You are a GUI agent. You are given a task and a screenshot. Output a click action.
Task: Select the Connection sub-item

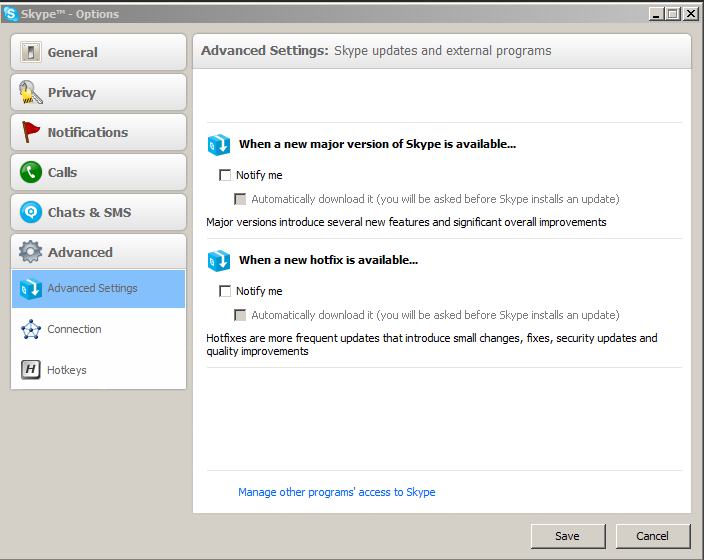(98, 329)
